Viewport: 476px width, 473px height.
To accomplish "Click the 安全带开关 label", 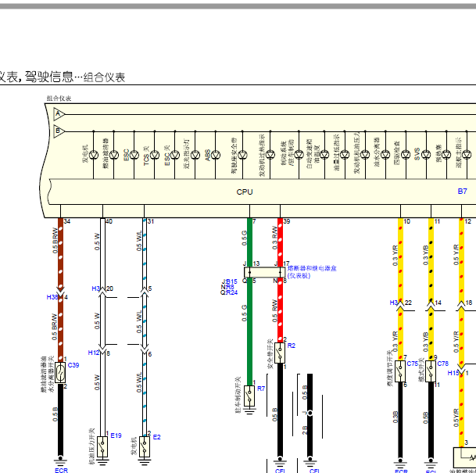I will [x=270, y=354].
